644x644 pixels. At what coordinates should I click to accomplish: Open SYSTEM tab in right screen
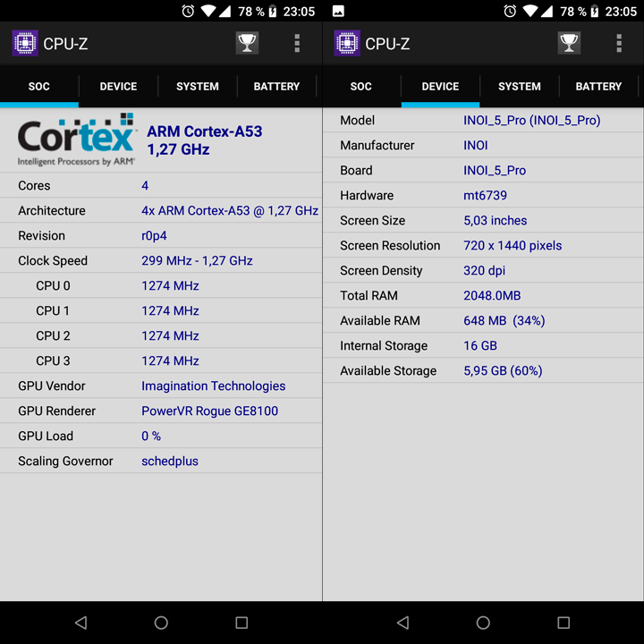coord(520,87)
